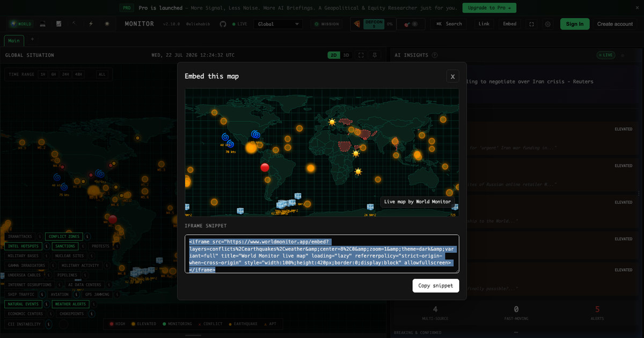Open info icon beside Ship Traffic
This screenshot has height=338, width=644.
42,295
